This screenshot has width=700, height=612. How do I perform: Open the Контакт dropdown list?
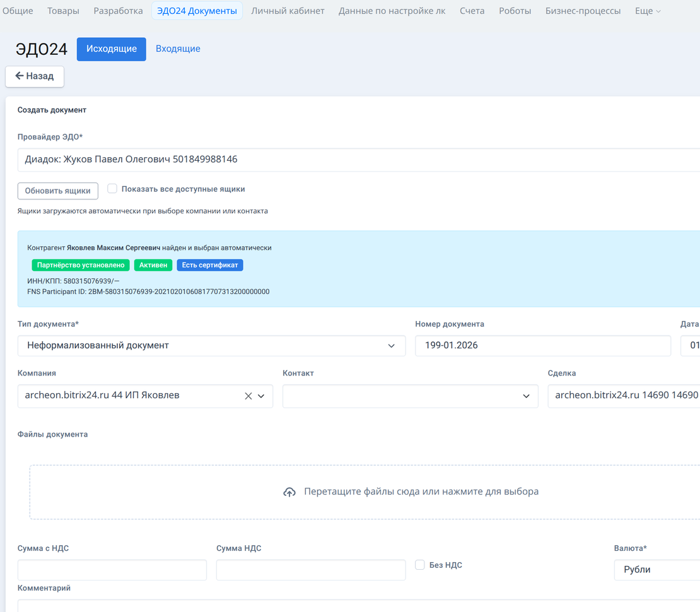click(410, 396)
